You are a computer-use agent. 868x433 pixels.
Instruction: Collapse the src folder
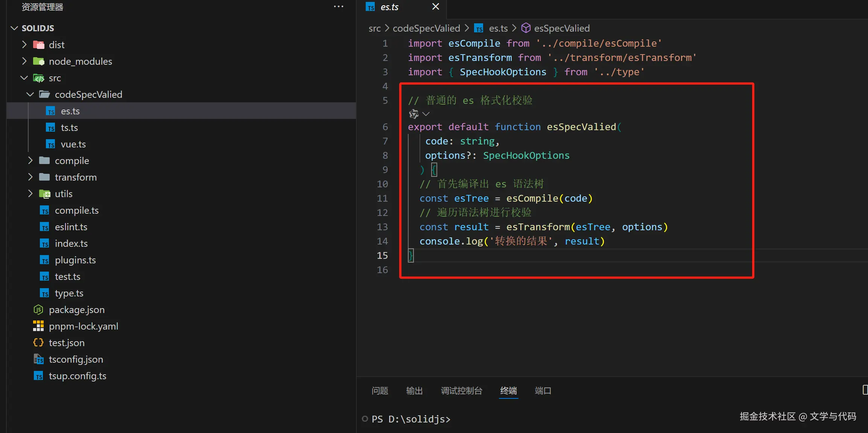point(24,78)
